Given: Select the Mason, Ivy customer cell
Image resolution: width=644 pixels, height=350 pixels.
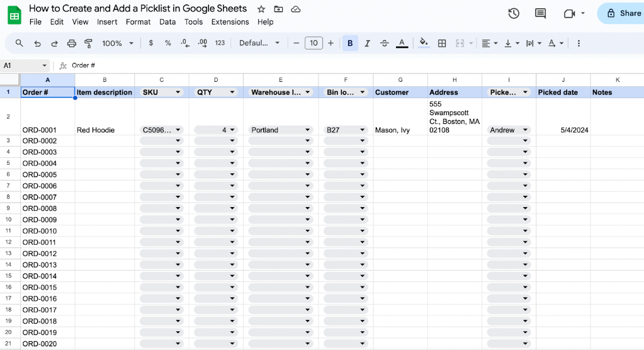Looking at the screenshot, I should (x=400, y=116).
